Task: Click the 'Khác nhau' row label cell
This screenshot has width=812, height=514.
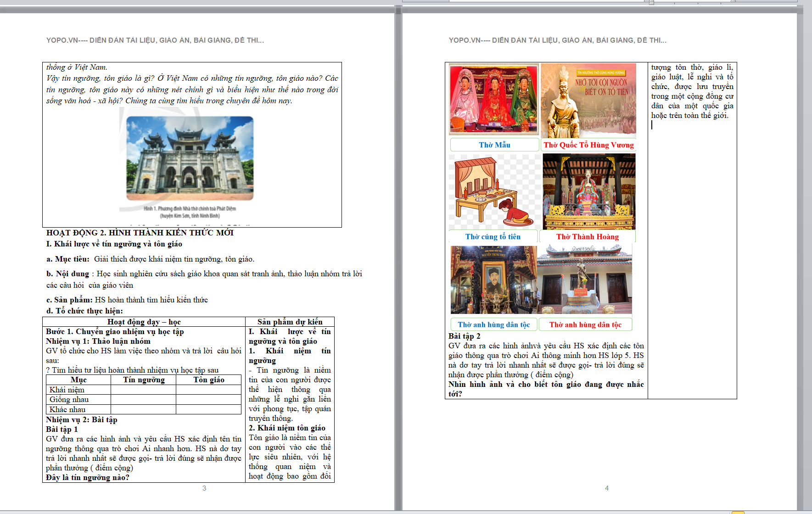Action: coord(78,409)
